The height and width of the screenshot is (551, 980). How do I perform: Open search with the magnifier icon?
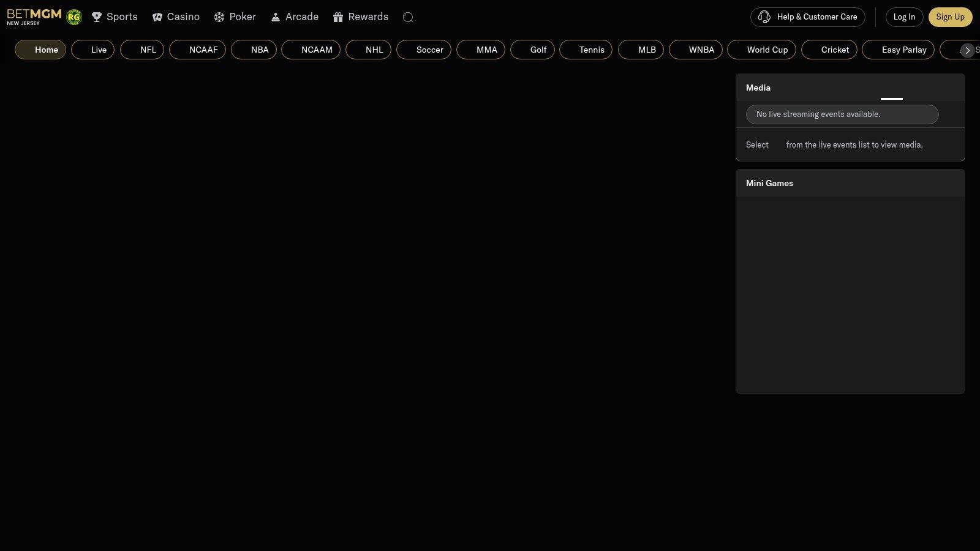(x=408, y=17)
